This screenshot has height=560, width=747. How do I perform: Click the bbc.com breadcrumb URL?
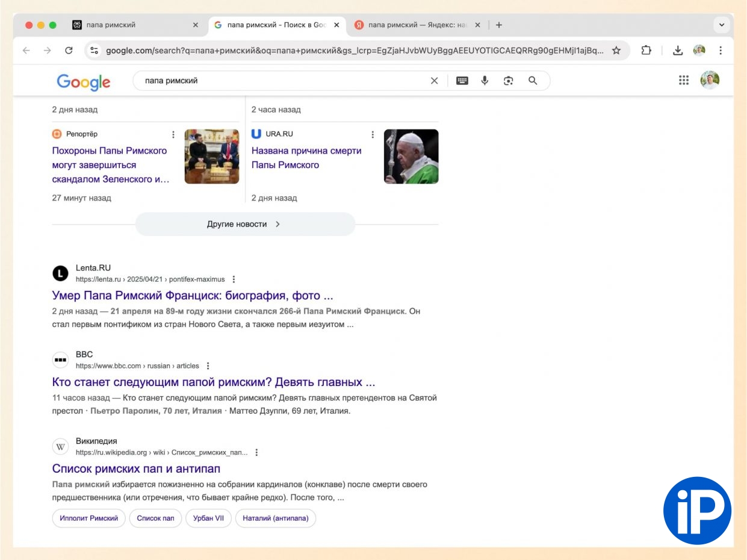(137, 366)
